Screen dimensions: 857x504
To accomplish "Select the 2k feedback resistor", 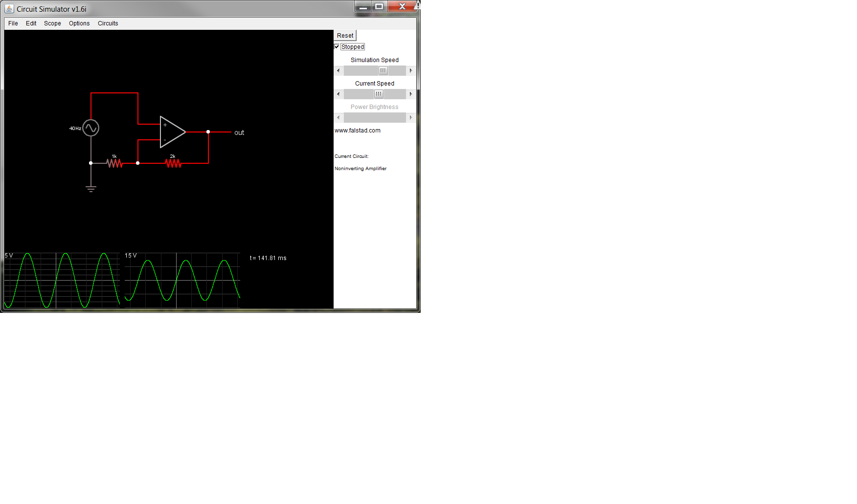I will [x=173, y=163].
